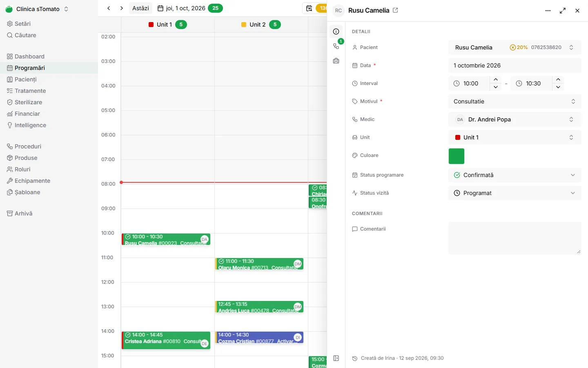Go to next day arrow

click(122, 8)
